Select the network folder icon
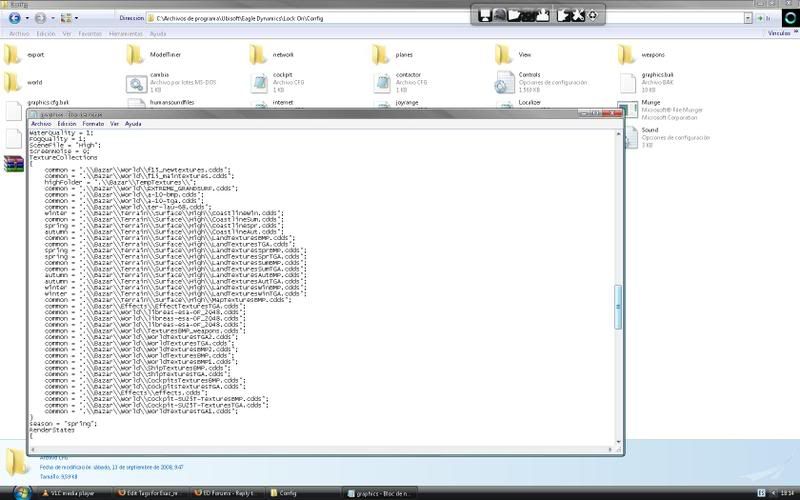 [x=259, y=54]
